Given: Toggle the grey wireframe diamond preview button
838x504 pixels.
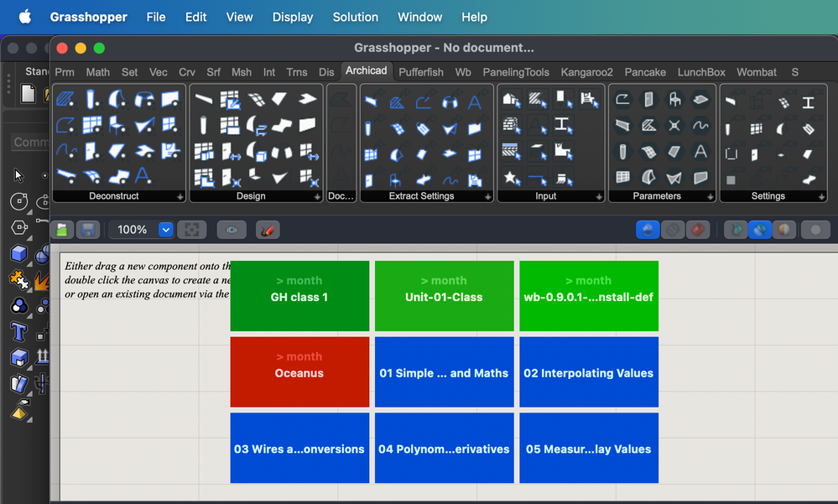Looking at the screenshot, I should [673, 230].
